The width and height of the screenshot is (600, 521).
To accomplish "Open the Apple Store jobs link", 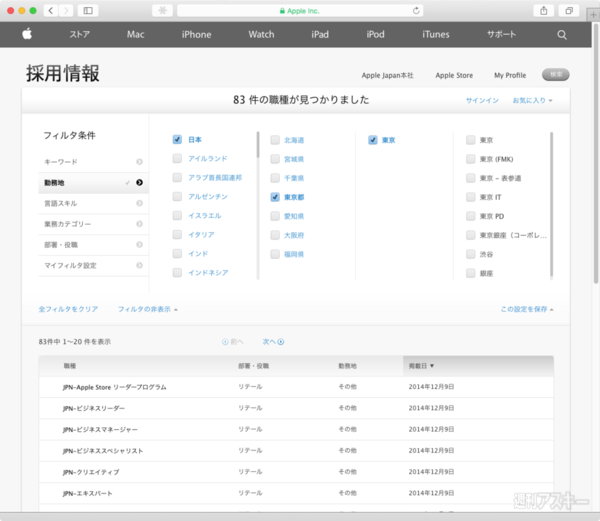I will (x=454, y=75).
